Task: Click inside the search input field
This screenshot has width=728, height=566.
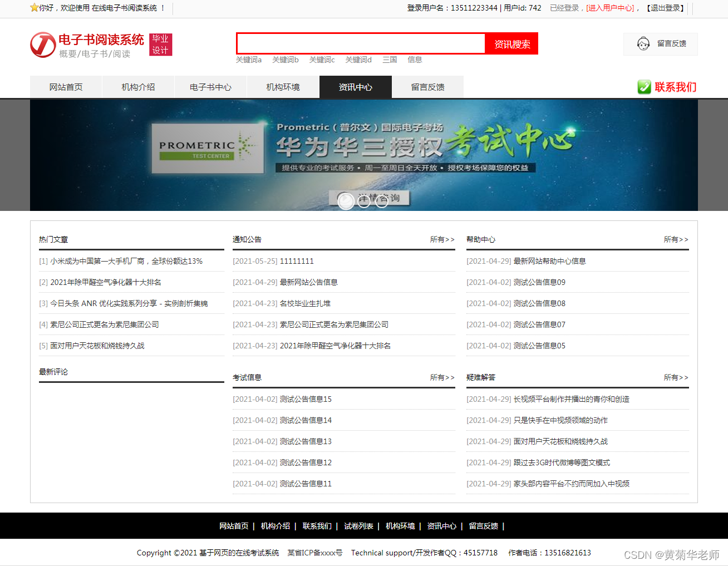Action: coord(361,43)
